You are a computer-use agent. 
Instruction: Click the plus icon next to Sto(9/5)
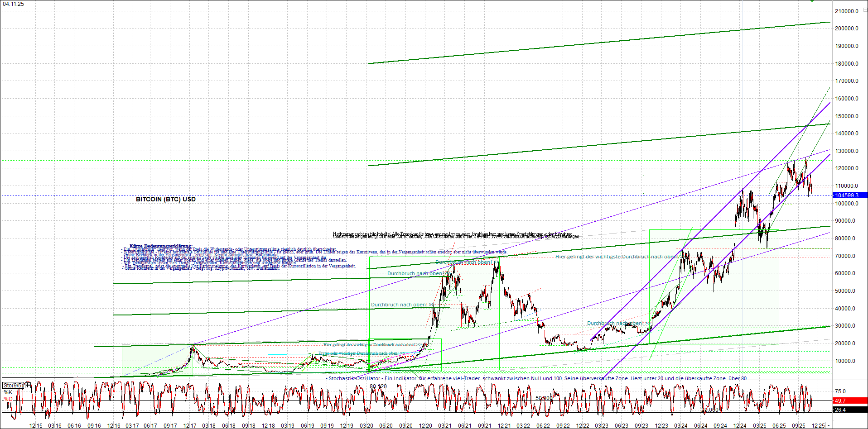point(27,385)
